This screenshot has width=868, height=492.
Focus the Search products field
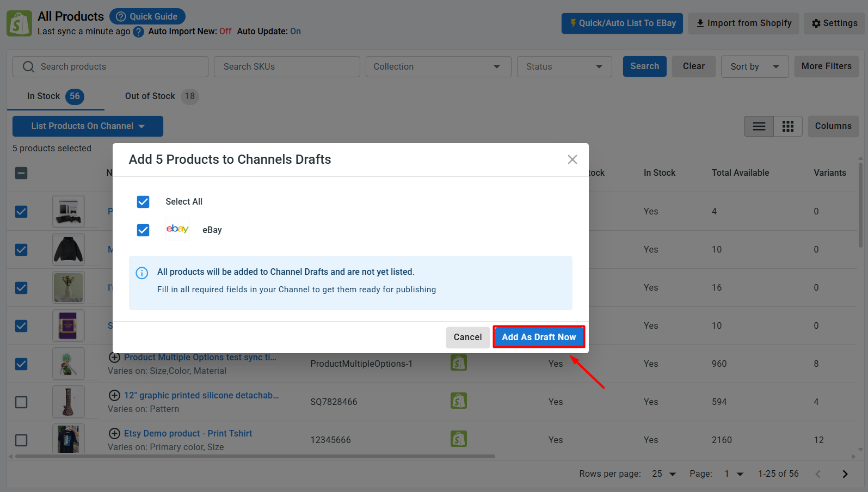pos(110,66)
